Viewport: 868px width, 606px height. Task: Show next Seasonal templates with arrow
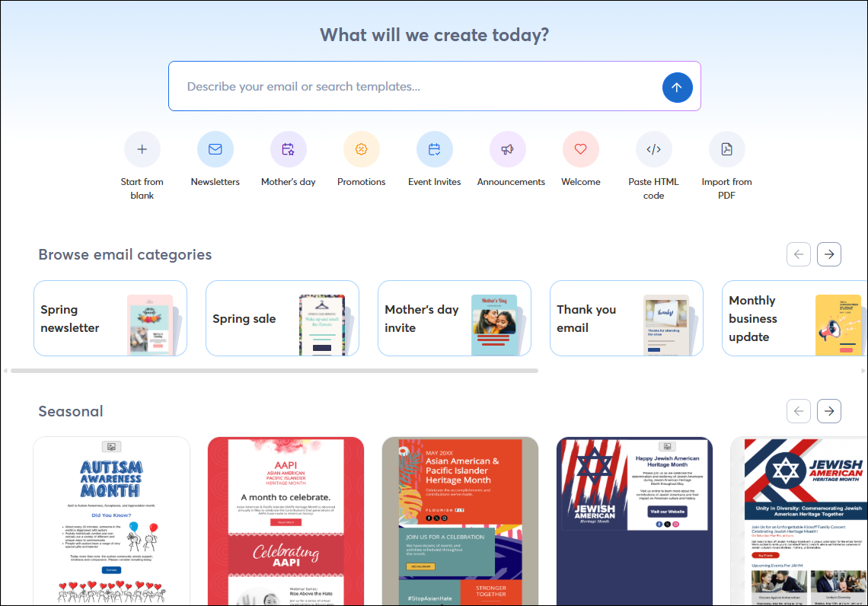(x=829, y=411)
